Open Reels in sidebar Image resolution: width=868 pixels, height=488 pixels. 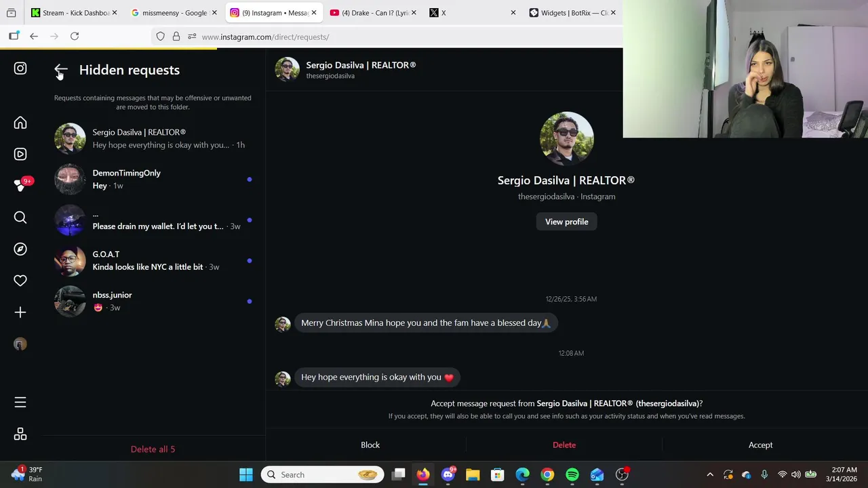pos(20,154)
